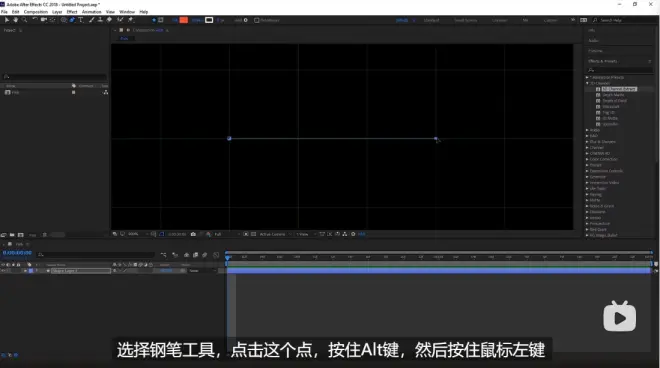The width and height of the screenshot is (660, 368).
Task: Click the Search Help field
Action: (x=625, y=20)
